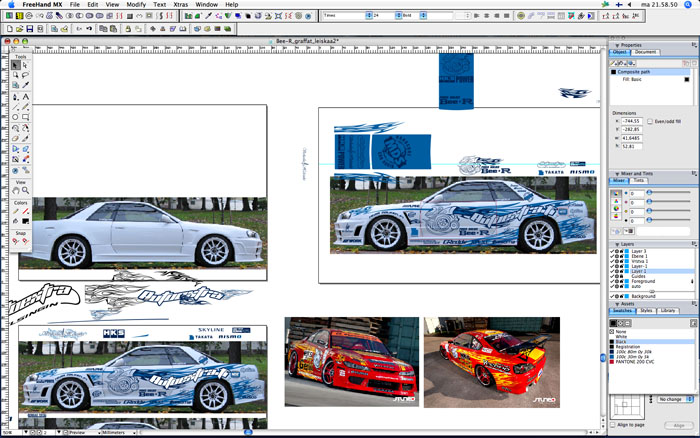This screenshot has height=438, width=700.
Task: Open the FreeHand MX application menu
Action: coord(42,4)
